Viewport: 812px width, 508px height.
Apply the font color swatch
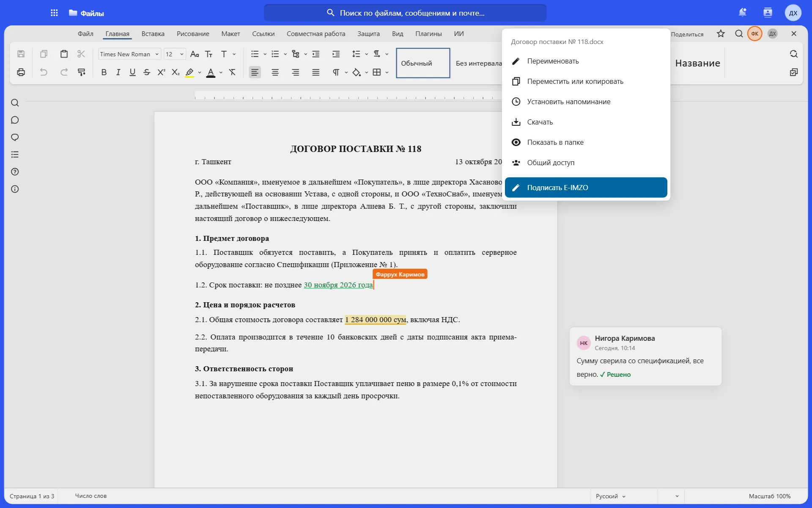tap(211, 73)
